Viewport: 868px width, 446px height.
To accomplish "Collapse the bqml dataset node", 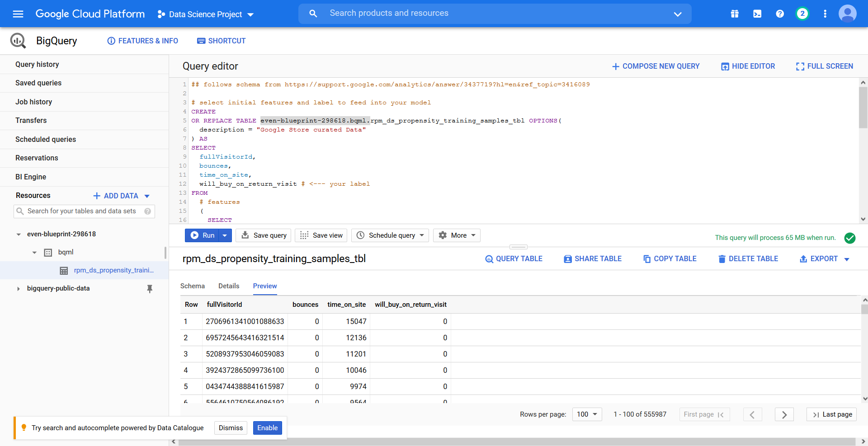I will (x=34, y=252).
